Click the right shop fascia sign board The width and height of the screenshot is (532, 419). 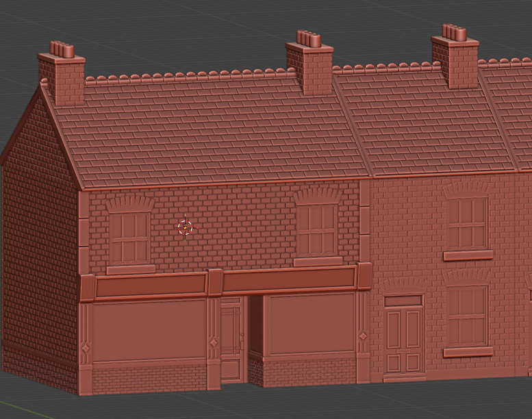[288, 279]
